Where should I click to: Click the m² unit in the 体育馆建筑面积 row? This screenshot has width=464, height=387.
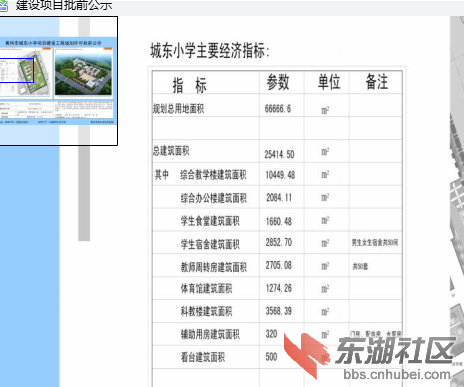click(x=325, y=288)
